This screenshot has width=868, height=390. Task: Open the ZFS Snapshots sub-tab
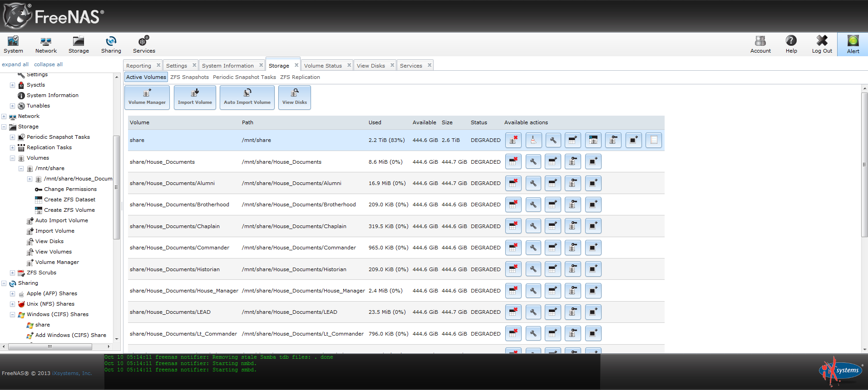point(189,77)
